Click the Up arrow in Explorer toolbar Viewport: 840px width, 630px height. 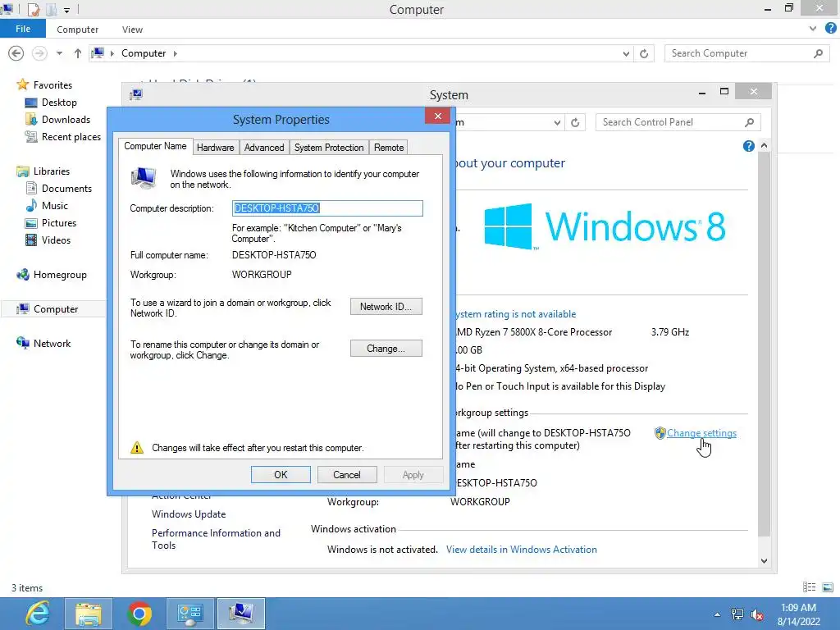coord(78,53)
